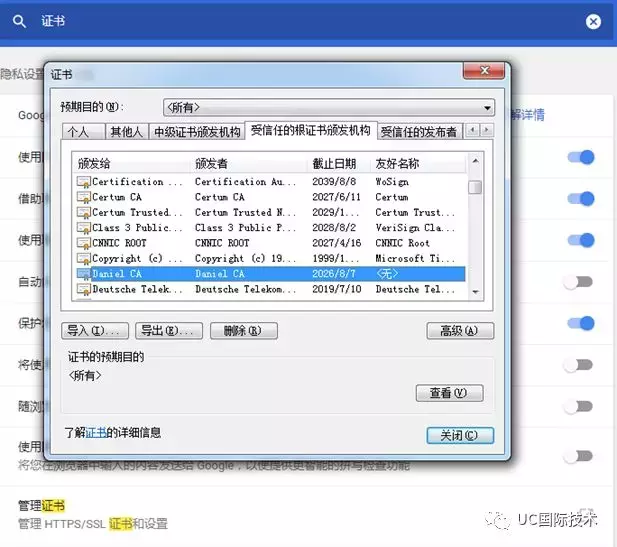
Task: Click the list scrollbar up arrow
Action: point(475,161)
